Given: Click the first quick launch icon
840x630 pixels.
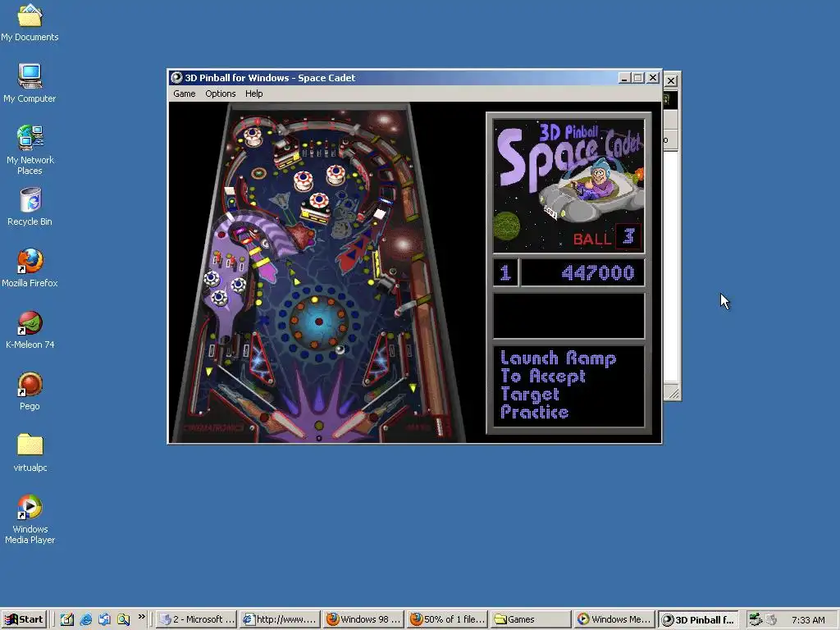Looking at the screenshot, I should pyautogui.click(x=67, y=619).
